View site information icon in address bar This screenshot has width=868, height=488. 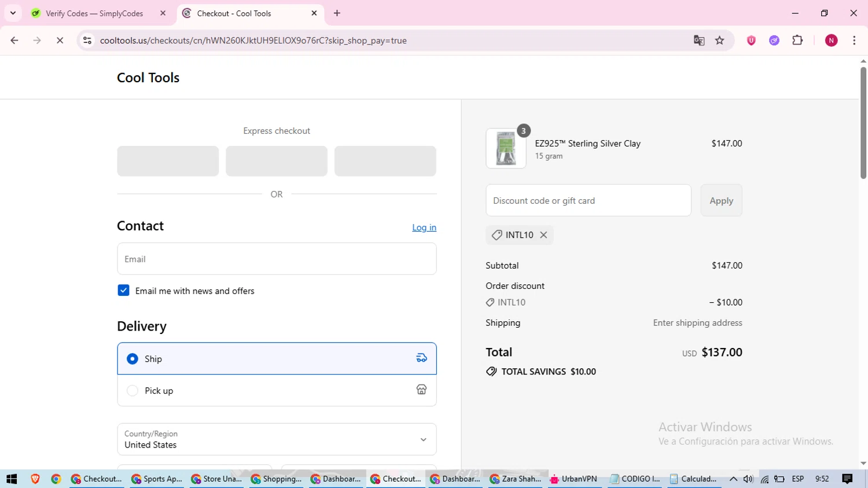tap(87, 41)
